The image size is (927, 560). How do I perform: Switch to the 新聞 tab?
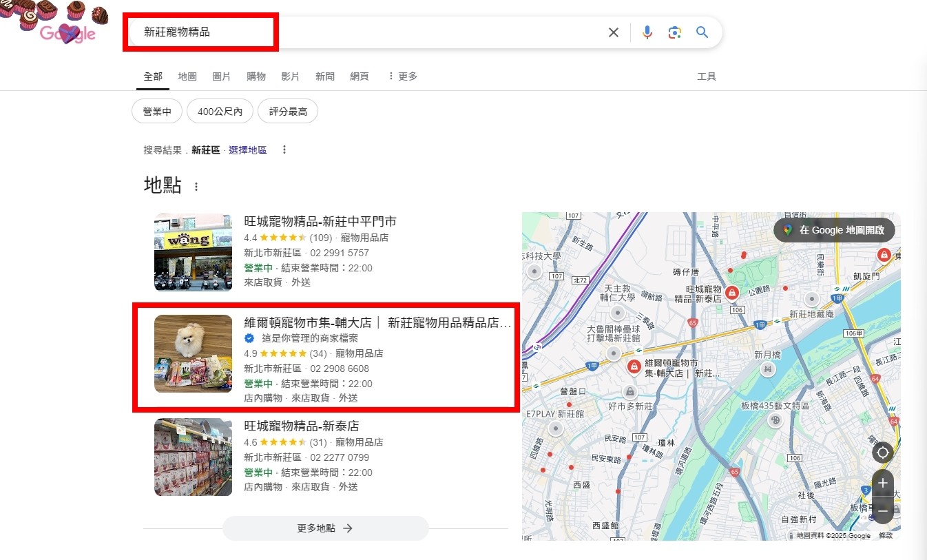[325, 76]
